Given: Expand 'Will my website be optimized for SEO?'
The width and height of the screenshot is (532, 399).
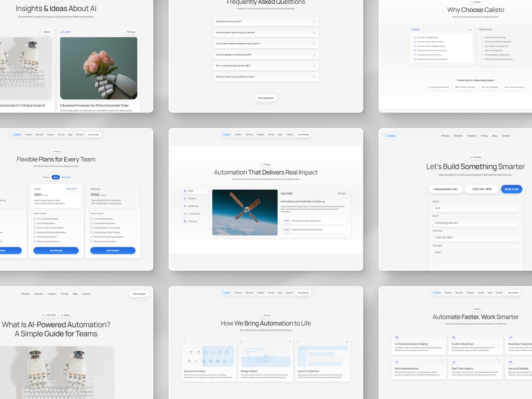Looking at the screenshot, I should 266,66.
